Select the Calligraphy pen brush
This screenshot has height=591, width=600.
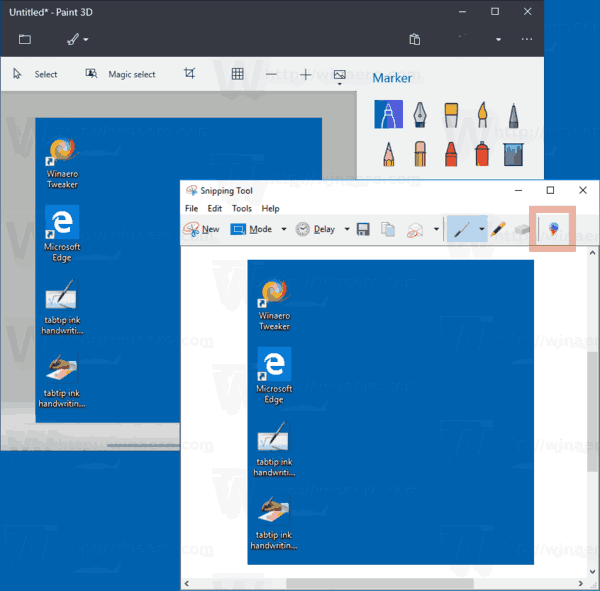420,114
